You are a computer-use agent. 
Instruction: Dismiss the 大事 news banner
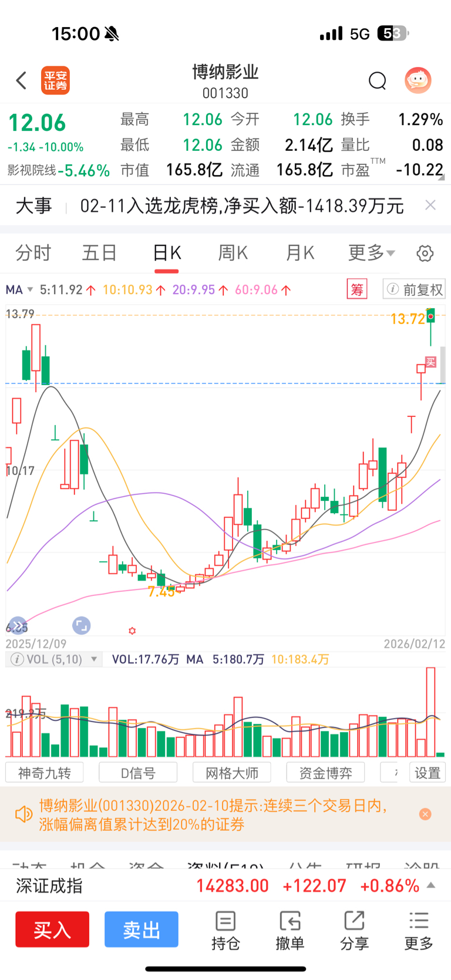click(430, 205)
